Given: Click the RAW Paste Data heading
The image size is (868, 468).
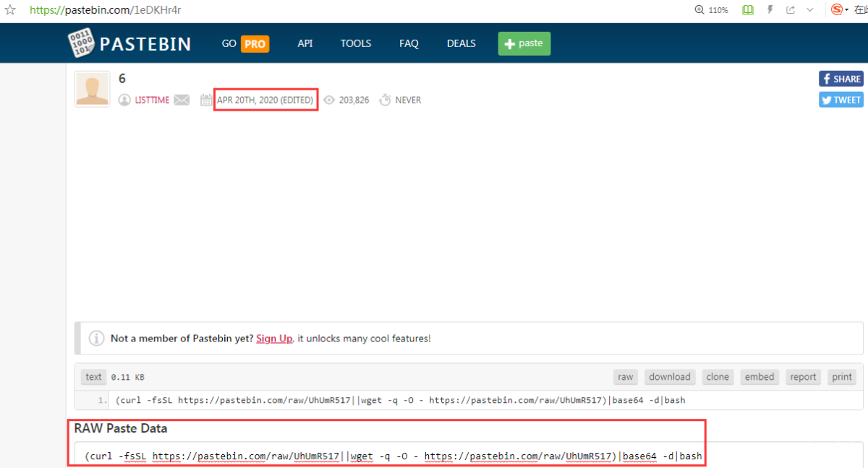Looking at the screenshot, I should [x=121, y=428].
